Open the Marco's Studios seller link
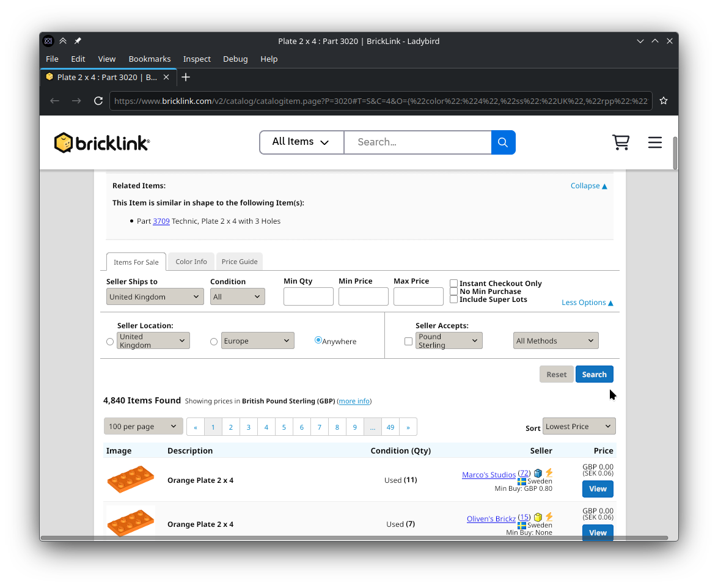The height and width of the screenshot is (588, 718). point(489,475)
